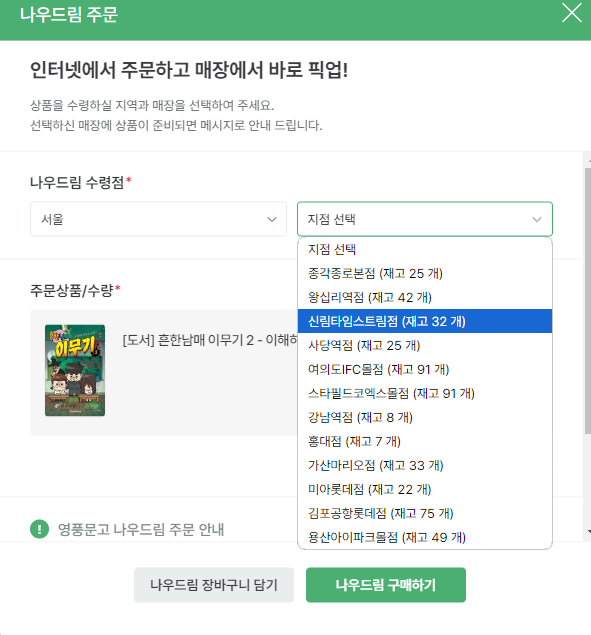Click the green exclamation info icon

(x=39, y=529)
